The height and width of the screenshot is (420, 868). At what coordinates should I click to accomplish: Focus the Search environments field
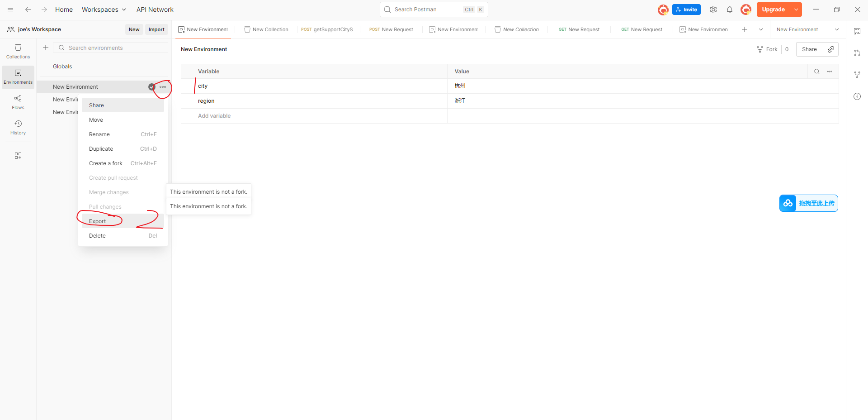[x=111, y=48]
